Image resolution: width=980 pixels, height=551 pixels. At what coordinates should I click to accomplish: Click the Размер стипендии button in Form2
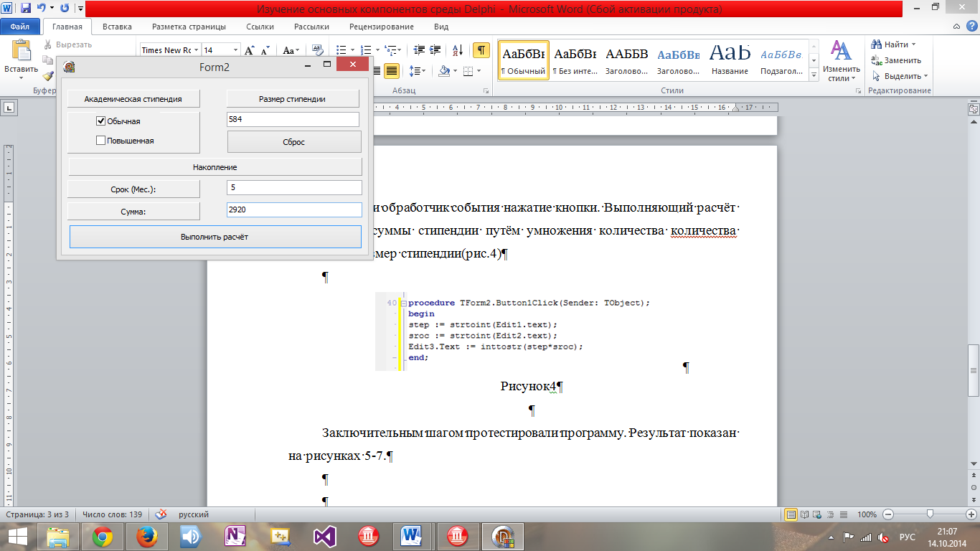(x=293, y=99)
